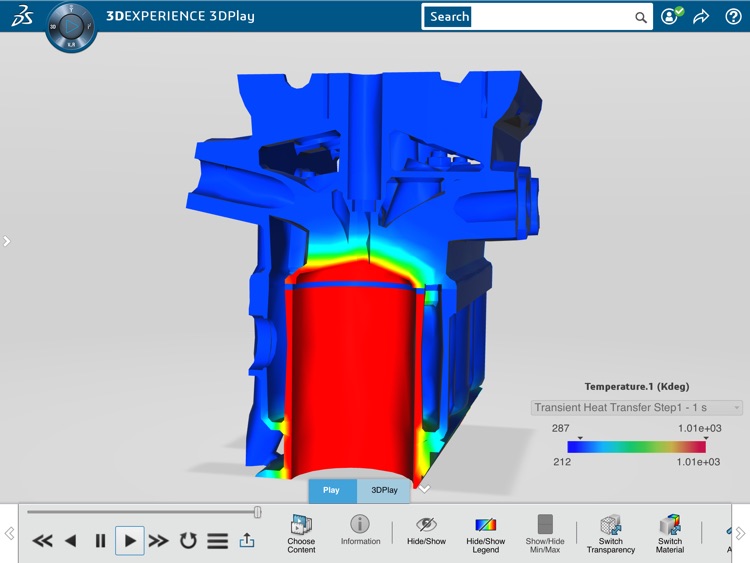
Task: Switch to the Play tab
Action: point(332,490)
